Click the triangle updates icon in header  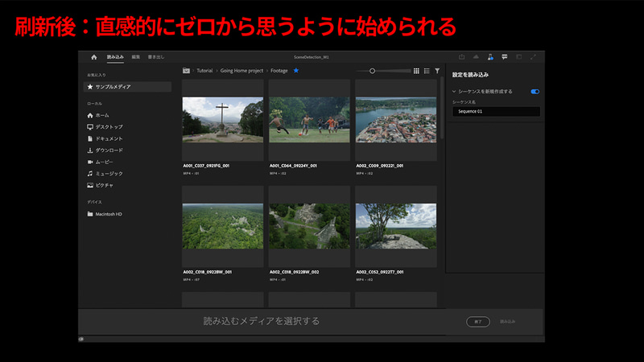(x=476, y=57)
